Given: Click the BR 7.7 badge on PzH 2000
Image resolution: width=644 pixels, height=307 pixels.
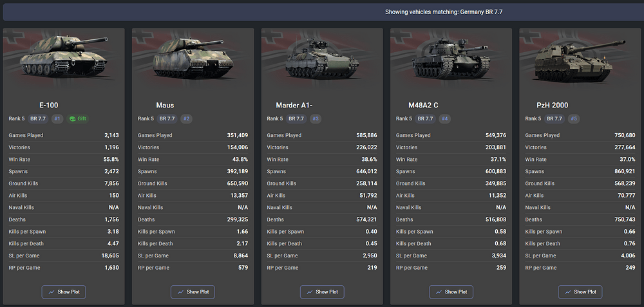Looking at the screenshot, I should coord(554,118).
